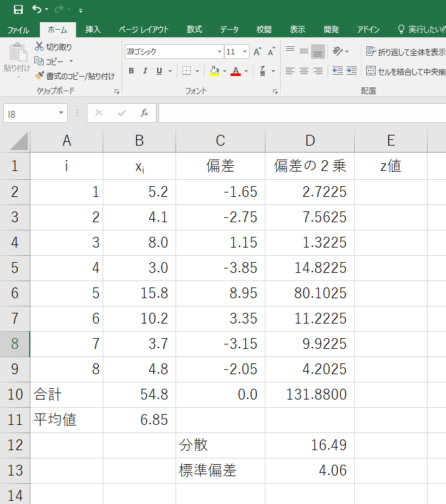Click the decrease font size icon
The height and width of the screenshot is (504, 446).
(272, 51)
